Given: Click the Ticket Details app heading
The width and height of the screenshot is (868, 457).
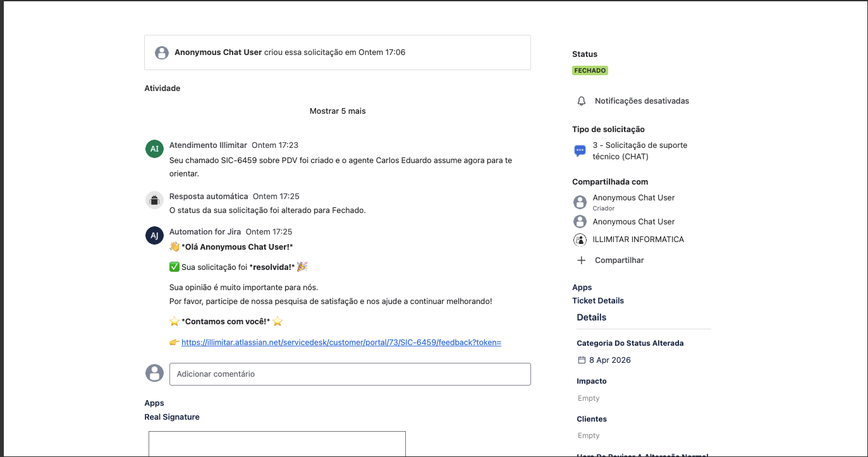Looking at the screenshot, I should (x=598, y=301).
